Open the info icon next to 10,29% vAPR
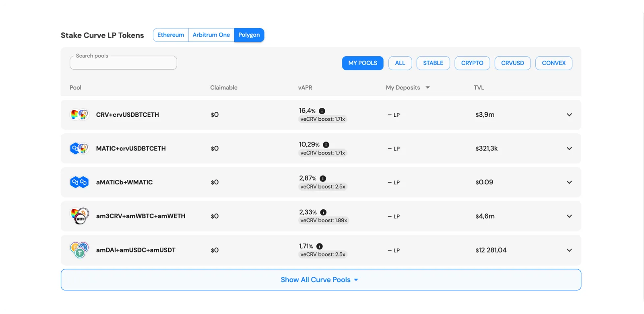The height and width of the screenshot is (314, 644). click(x=326, y=145)
